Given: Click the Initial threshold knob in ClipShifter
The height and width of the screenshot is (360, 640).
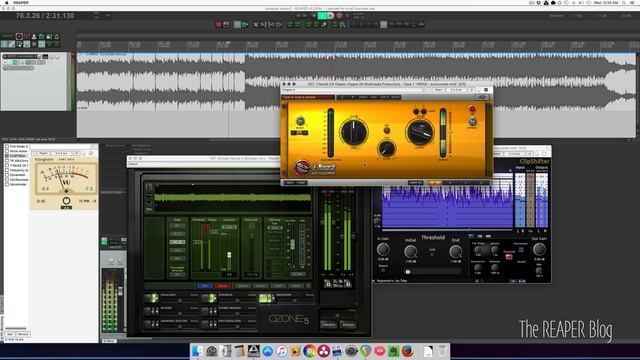Looking at the screenshot, I should click(x=411, y=251).
